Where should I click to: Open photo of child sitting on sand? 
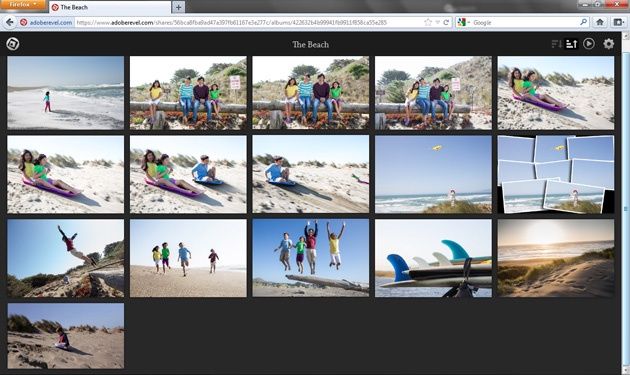click(65, 336)
